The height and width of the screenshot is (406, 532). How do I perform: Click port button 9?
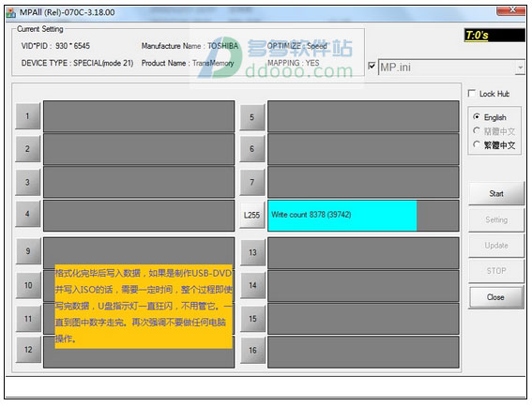tap(28, 251)
